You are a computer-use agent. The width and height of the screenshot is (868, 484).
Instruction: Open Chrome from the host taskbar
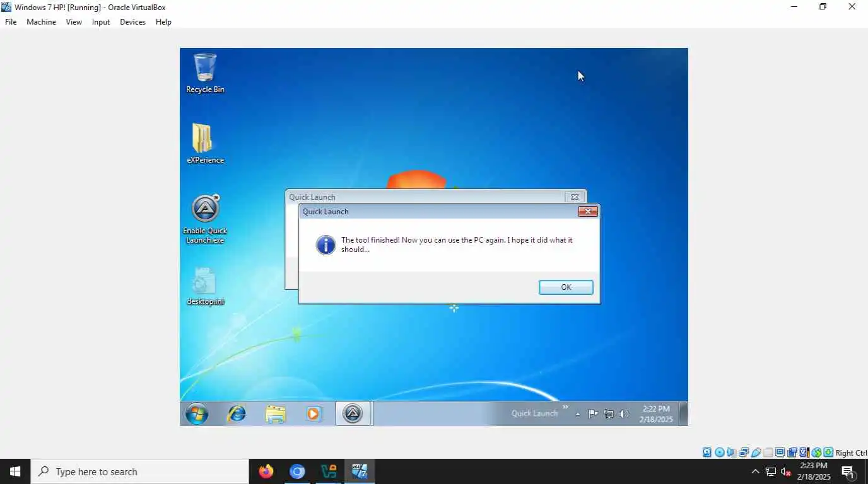(x=297, y=471)
